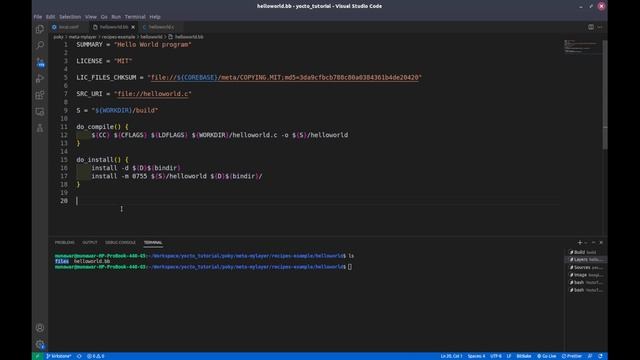Select the last bash terminal in list

click(x=585, y=290)
